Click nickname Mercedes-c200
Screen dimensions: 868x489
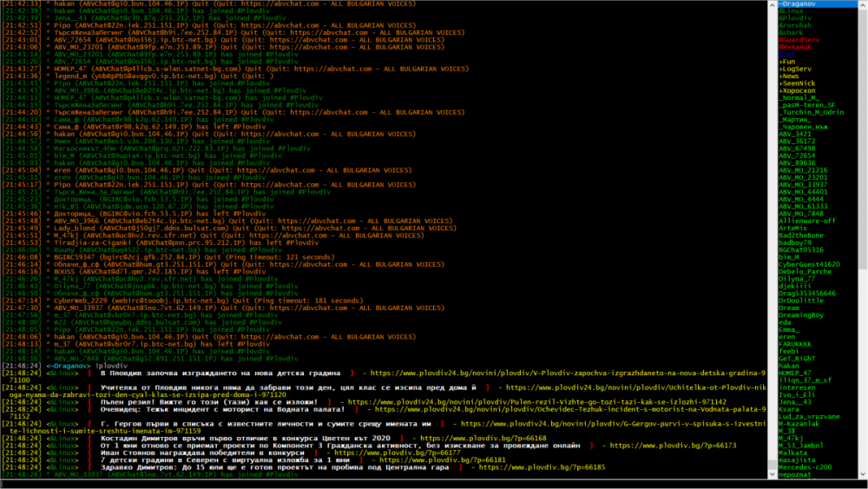point(806,466)
